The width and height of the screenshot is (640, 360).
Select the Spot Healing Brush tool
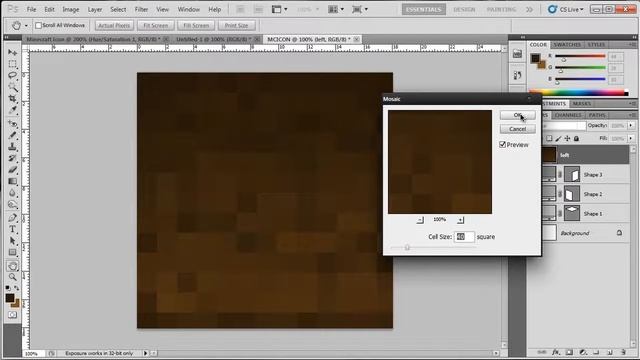pos(13,123)
